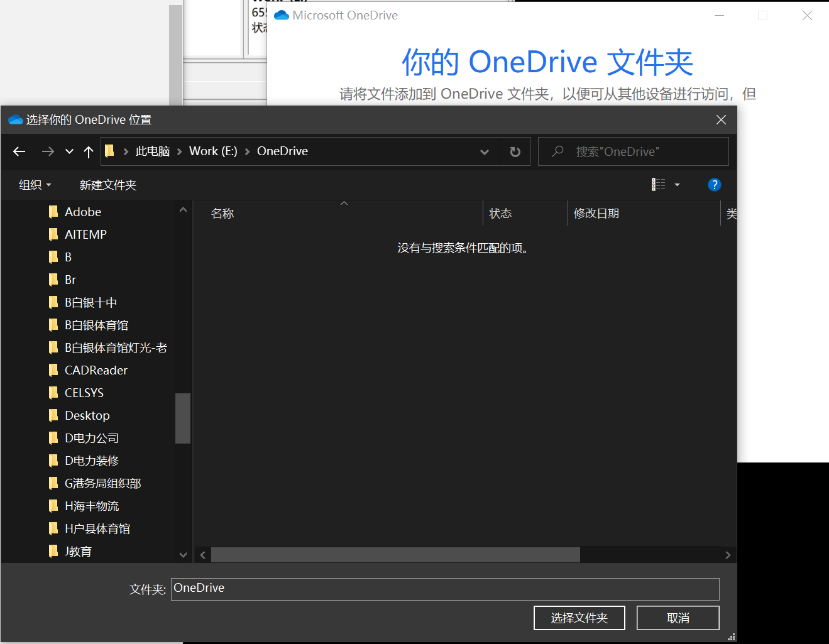Screen dimensions: 829x644
Task: Click the search magnifier icon
Action: 557,151
